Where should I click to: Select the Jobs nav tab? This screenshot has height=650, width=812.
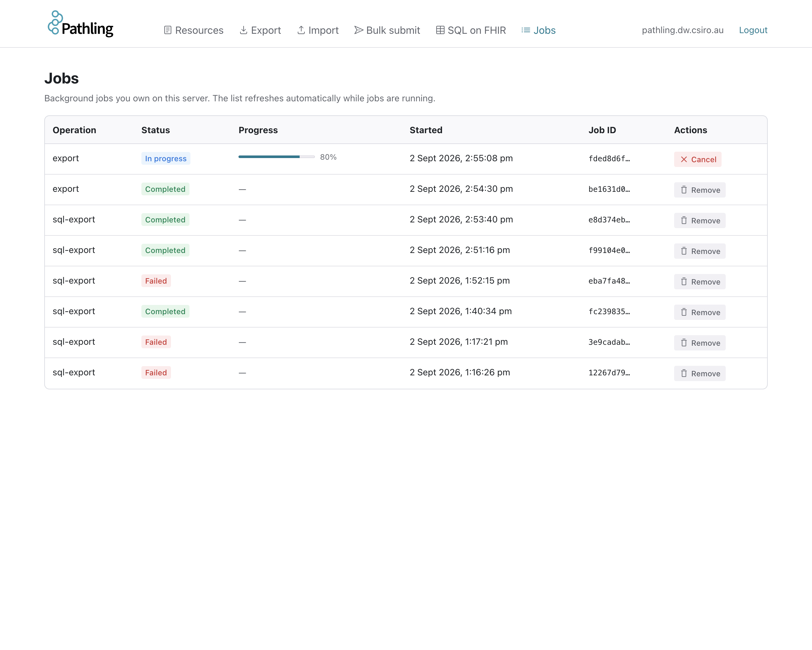[538, 30]
